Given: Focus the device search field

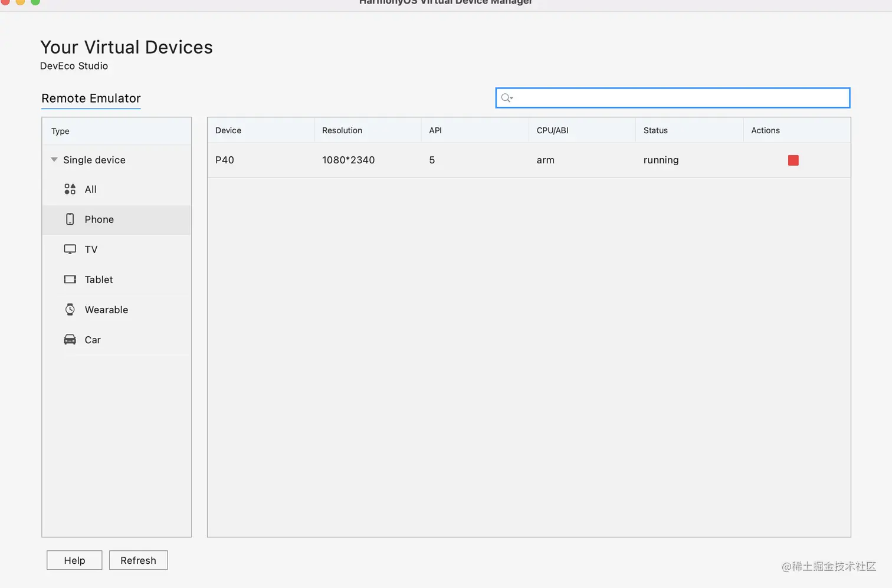Looking at the screenshot, I should pos(678,98).
